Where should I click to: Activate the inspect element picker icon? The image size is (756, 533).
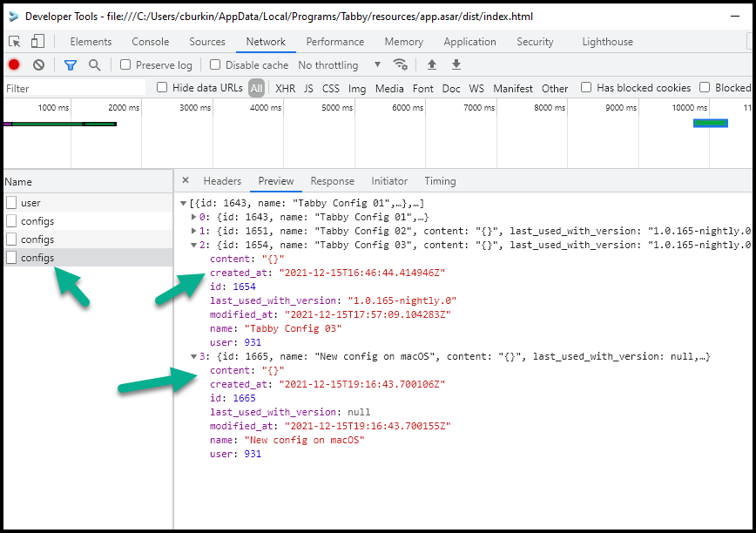(15, 42)
